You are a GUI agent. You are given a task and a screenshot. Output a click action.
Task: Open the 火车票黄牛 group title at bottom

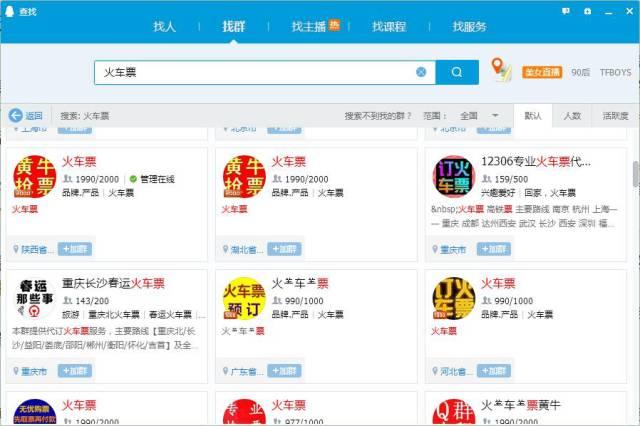521,405
